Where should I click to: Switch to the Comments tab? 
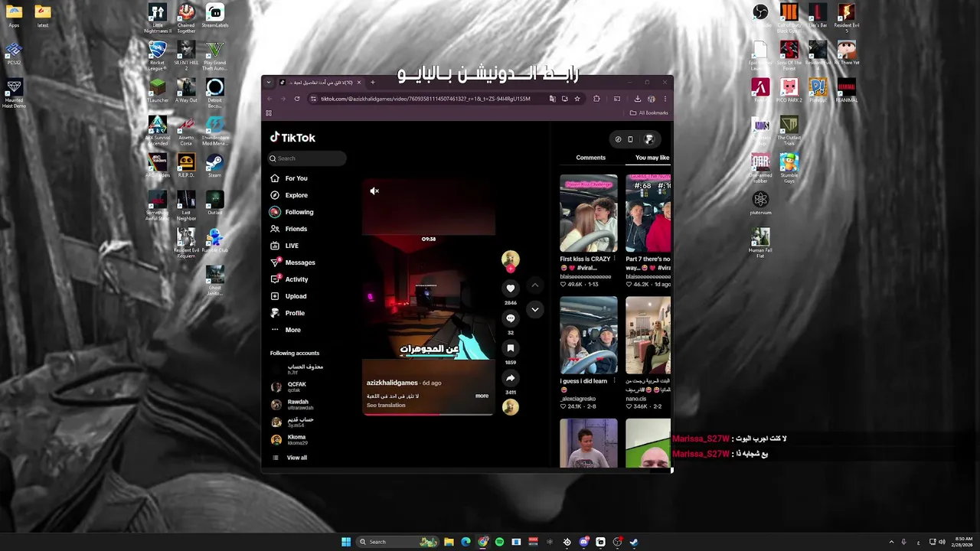click(x=590, y=158)
